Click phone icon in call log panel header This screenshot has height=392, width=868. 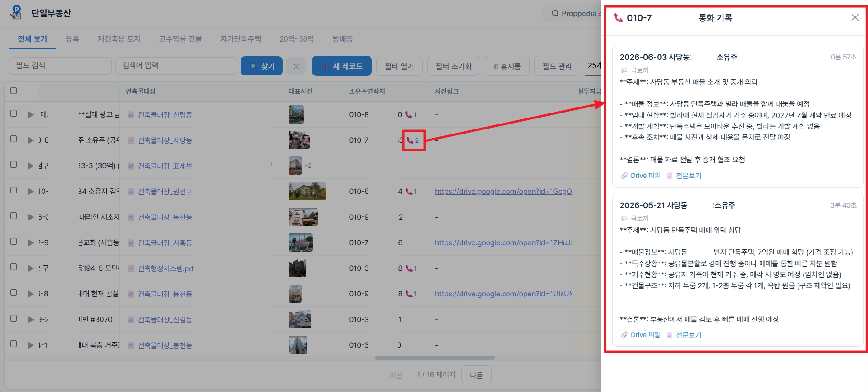click(618, 18)
